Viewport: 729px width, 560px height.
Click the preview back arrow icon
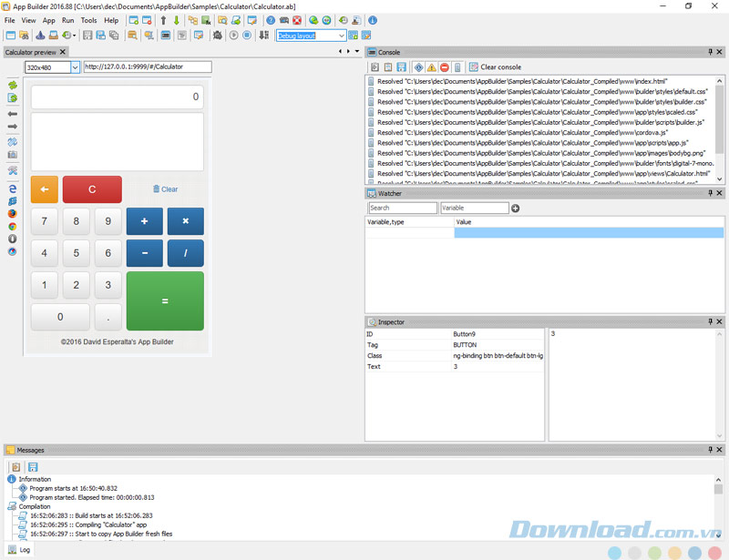point(13,113)
